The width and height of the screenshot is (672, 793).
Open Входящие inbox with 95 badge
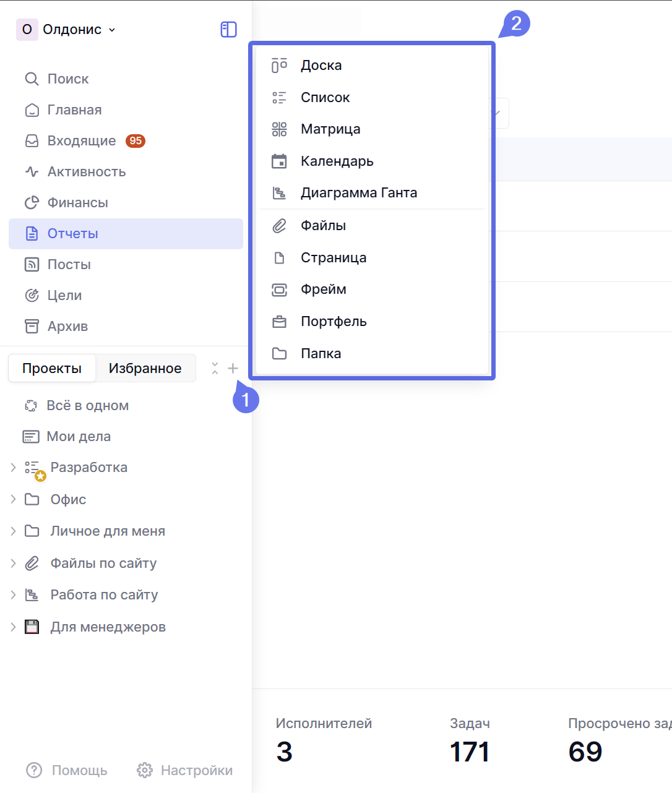(82, 141)
